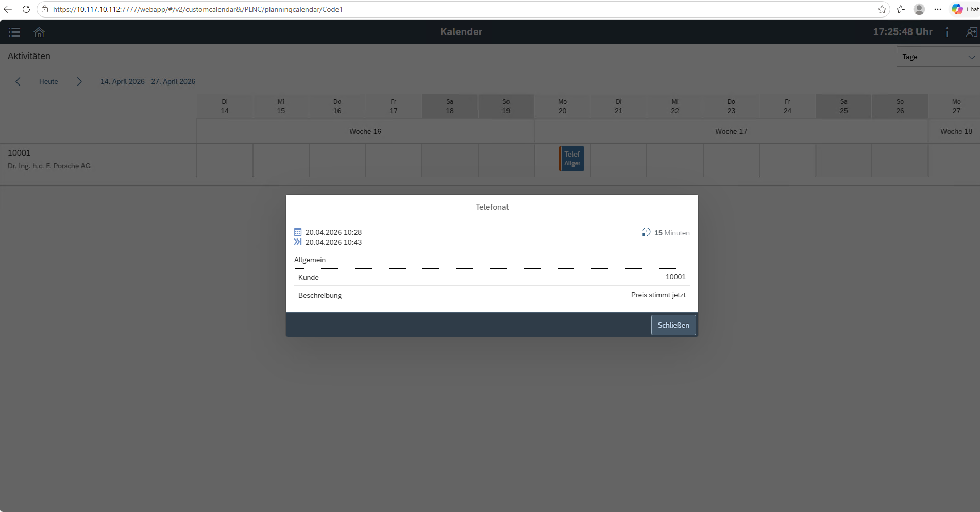Click the date range 14. April 2026 - 27. April 2026
The image size is (980, 512).
[148, 81]
